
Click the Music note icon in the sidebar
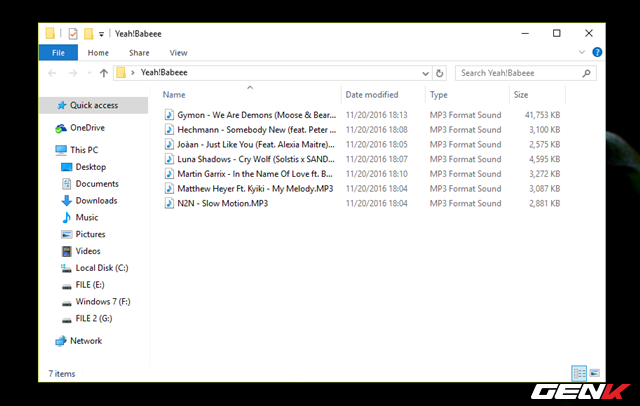click(x=67, y=217)
